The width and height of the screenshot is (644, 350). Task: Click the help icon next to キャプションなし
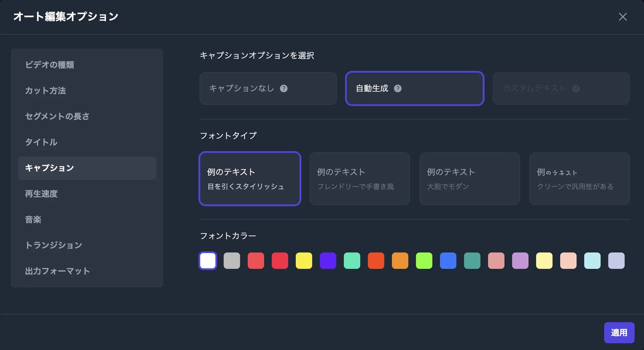284,88
